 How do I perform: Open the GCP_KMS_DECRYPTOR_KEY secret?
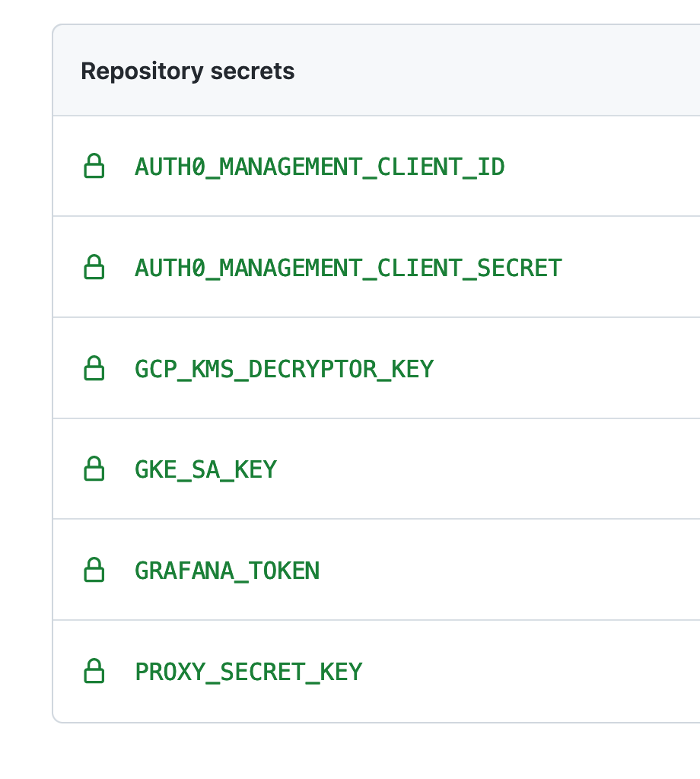(284, 368)
